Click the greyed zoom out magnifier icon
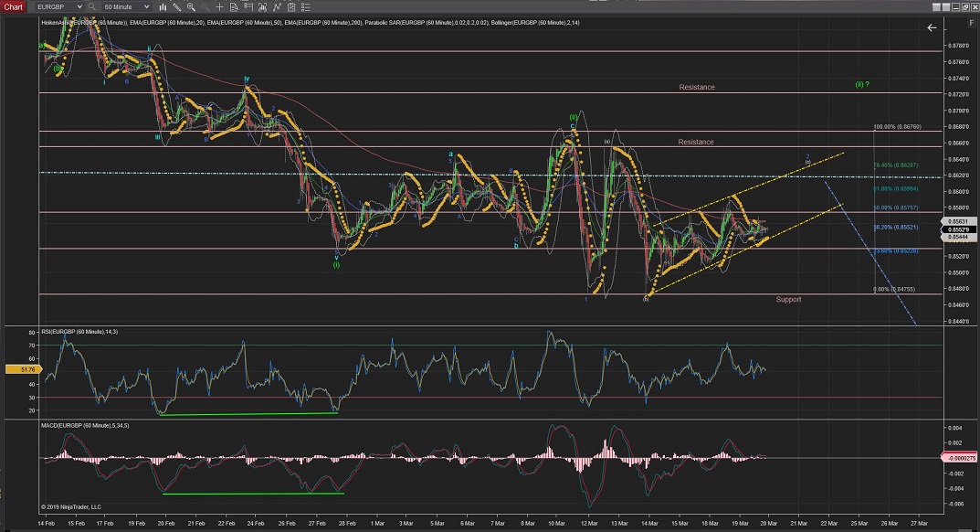 tap(205, 7)
